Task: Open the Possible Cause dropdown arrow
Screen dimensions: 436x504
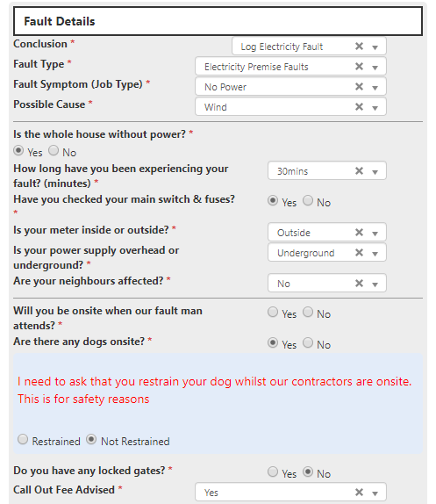Action: click(375, 108)
